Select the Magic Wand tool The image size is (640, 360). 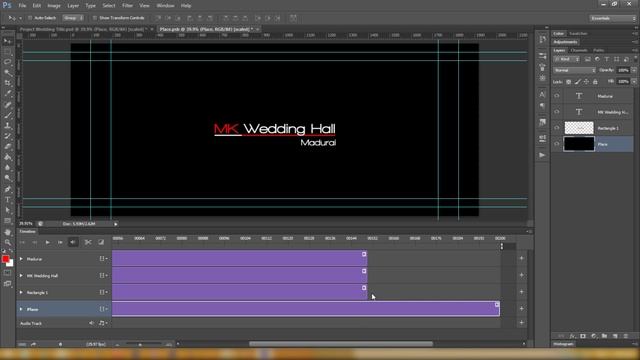(7, 73)
